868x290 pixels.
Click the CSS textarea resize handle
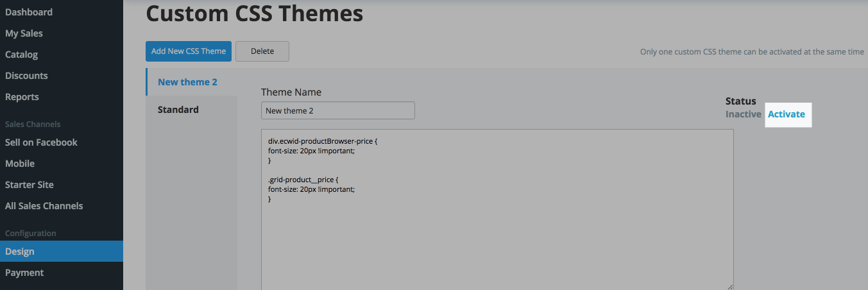(x=729, y=286)
